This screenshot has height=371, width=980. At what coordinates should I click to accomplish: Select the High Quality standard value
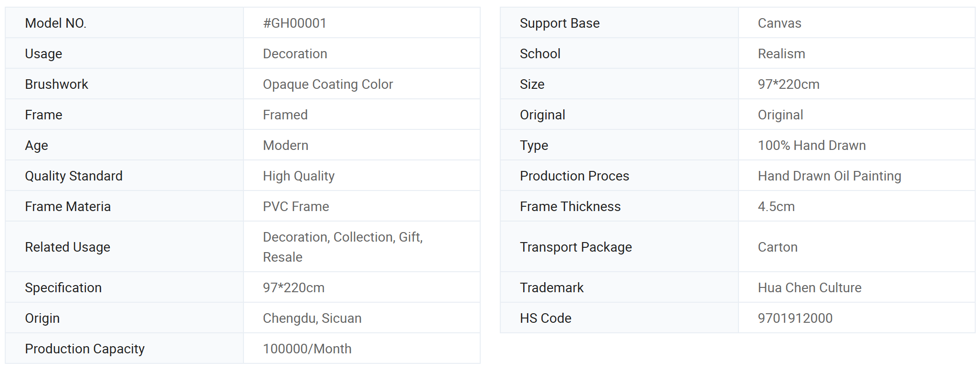tap(299, 176)
